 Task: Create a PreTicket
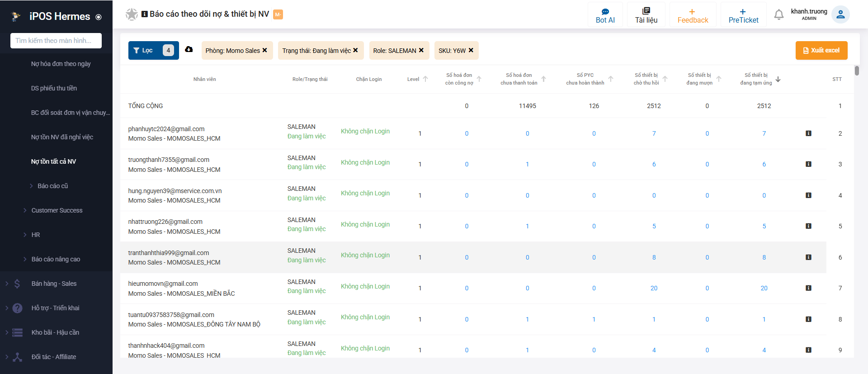[743, 15]
